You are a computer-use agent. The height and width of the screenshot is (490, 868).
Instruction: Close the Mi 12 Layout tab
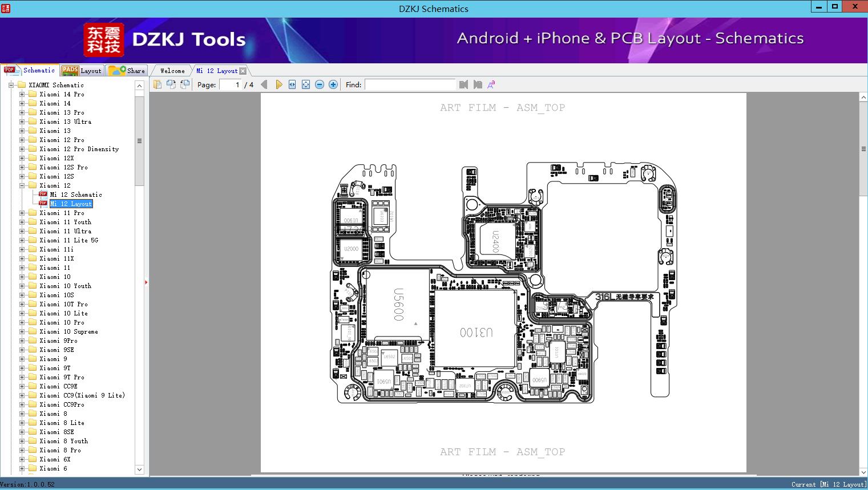pos(243,71)
